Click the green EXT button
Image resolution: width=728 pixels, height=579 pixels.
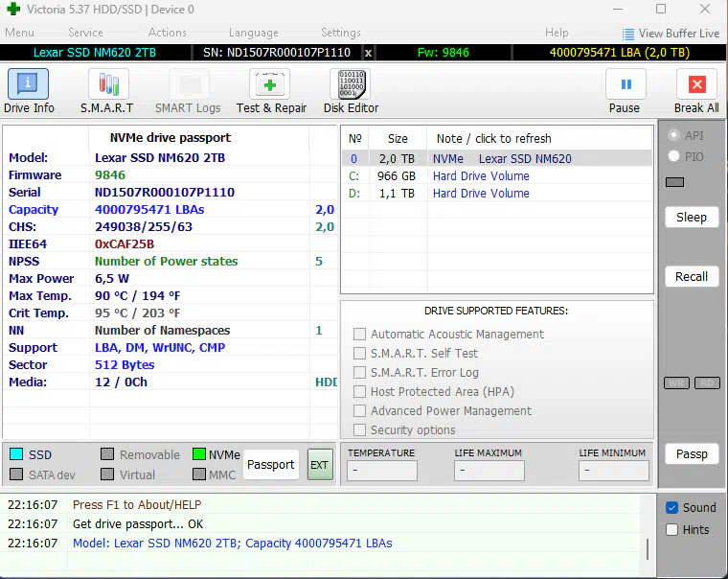[320, 465]
